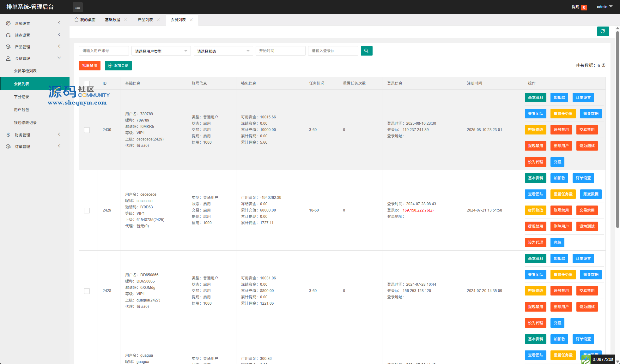Open the admin account dropdown
620x364 pixels.
[604, 7]
